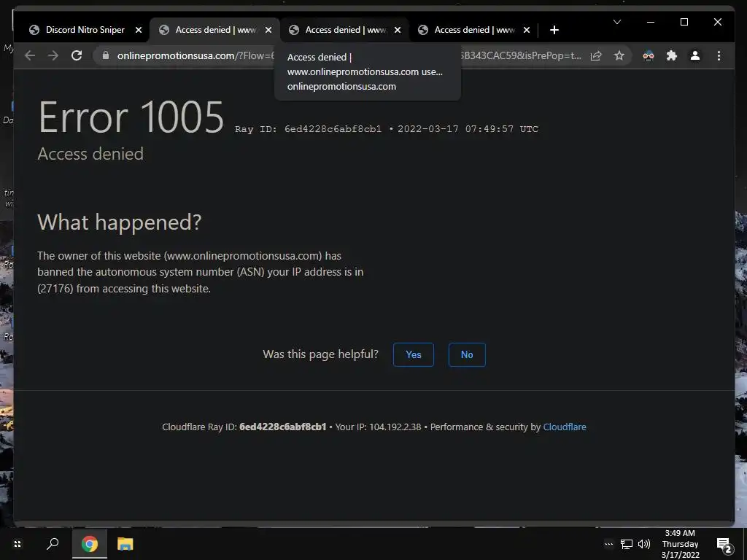Go forward to the next page
The image size is (747, 560).
tap(53, 55)
